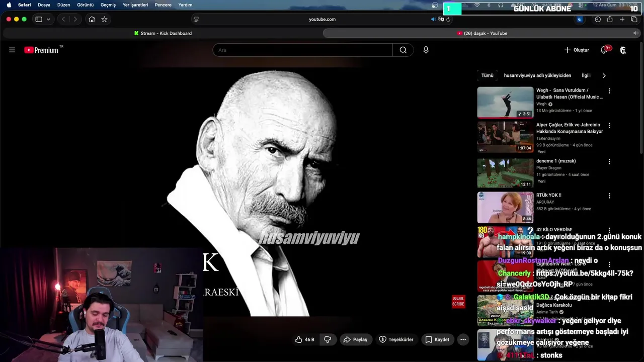Screen dimensions: 644x362
Task: Open RTÜK YOK !! video title
Action: 549,195
